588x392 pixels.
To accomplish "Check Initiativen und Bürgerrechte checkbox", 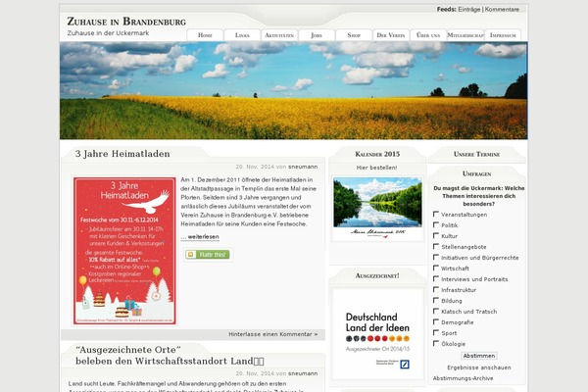I will point(436,257).
